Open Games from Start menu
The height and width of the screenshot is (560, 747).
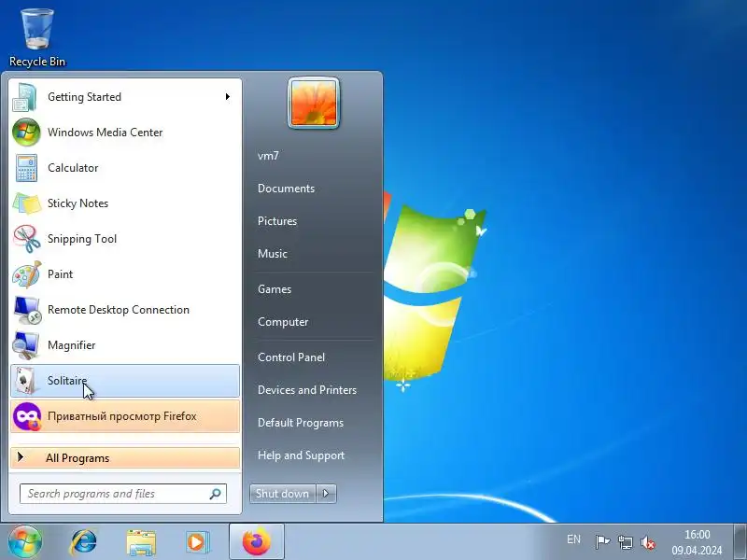click(x=275, y=289)
